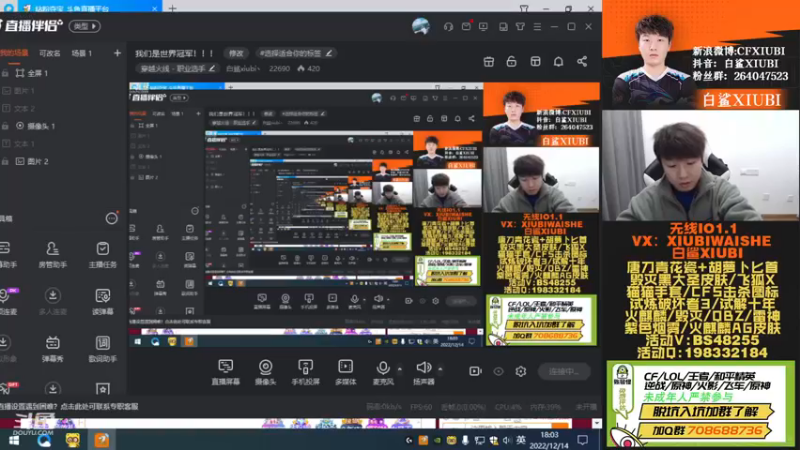Expand microphone settings arrow beside 麦克风
The height and width of the screenshot is (450, 800).
click(399, 368)
